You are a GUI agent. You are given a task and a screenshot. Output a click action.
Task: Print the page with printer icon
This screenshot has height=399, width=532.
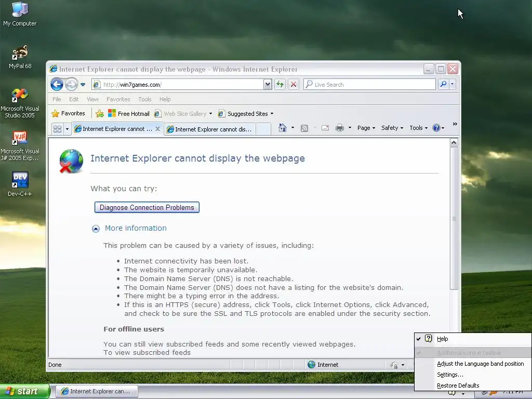pos(340,128)
